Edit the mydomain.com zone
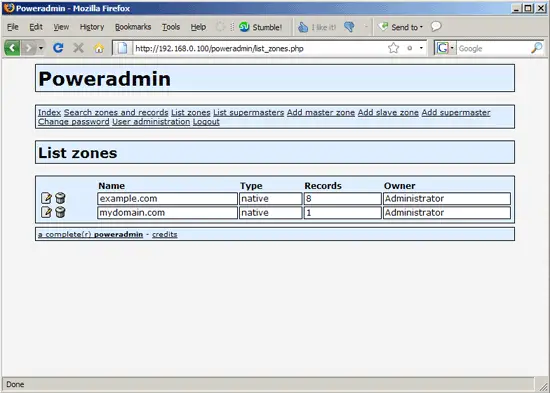550x393 pixels. point(46,212)
